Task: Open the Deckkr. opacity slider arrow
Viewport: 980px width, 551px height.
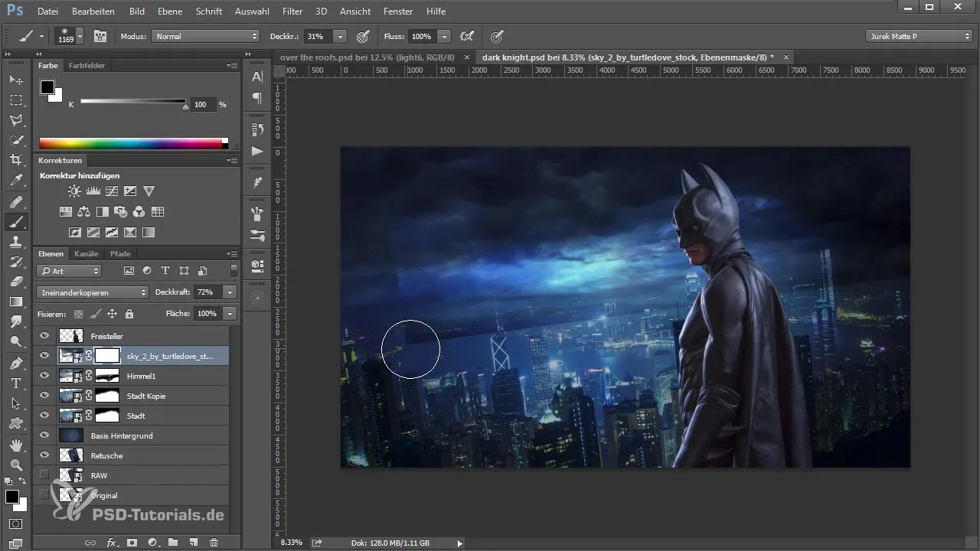Action: (x=340, y=36)
